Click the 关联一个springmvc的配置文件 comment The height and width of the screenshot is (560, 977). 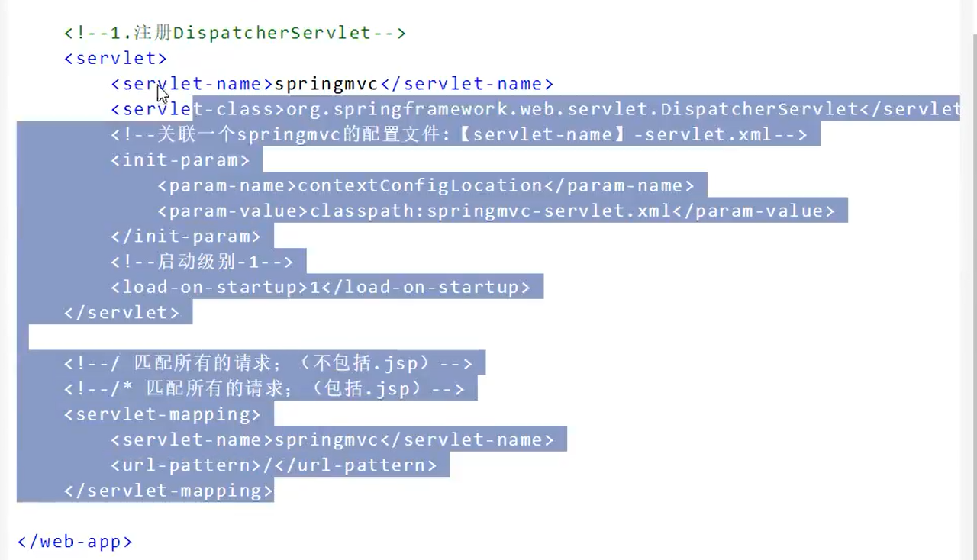[x=459, y=135]
